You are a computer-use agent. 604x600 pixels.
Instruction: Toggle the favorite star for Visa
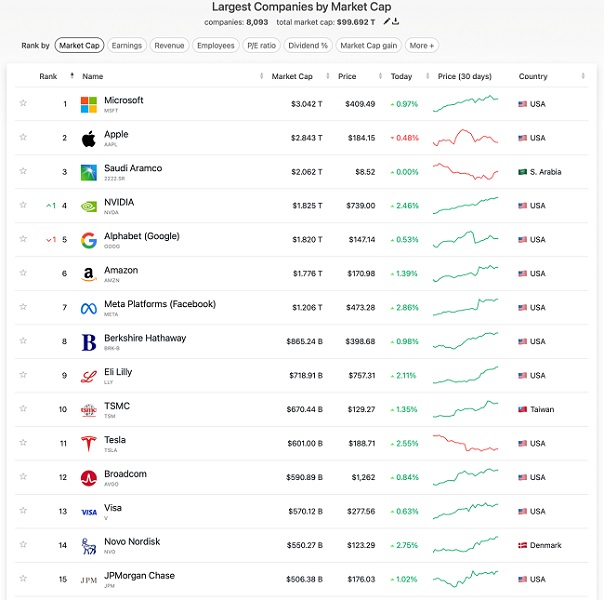pos(23,512)
